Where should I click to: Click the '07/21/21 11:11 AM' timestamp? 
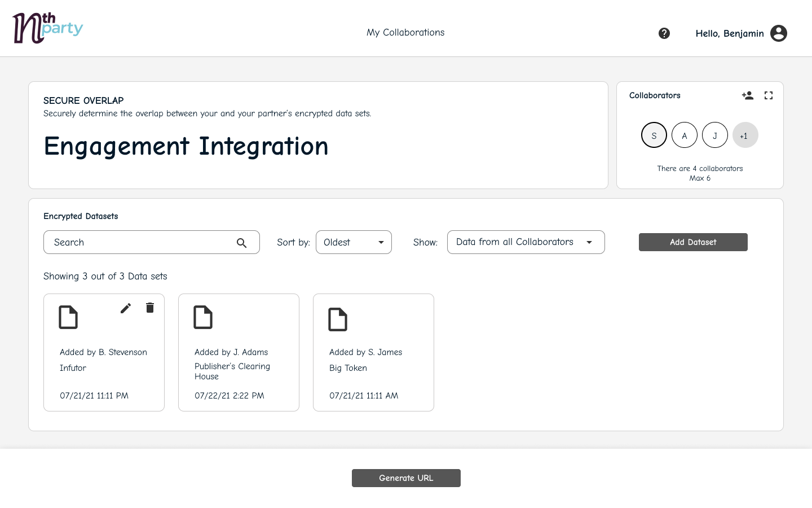pos(364,396)
